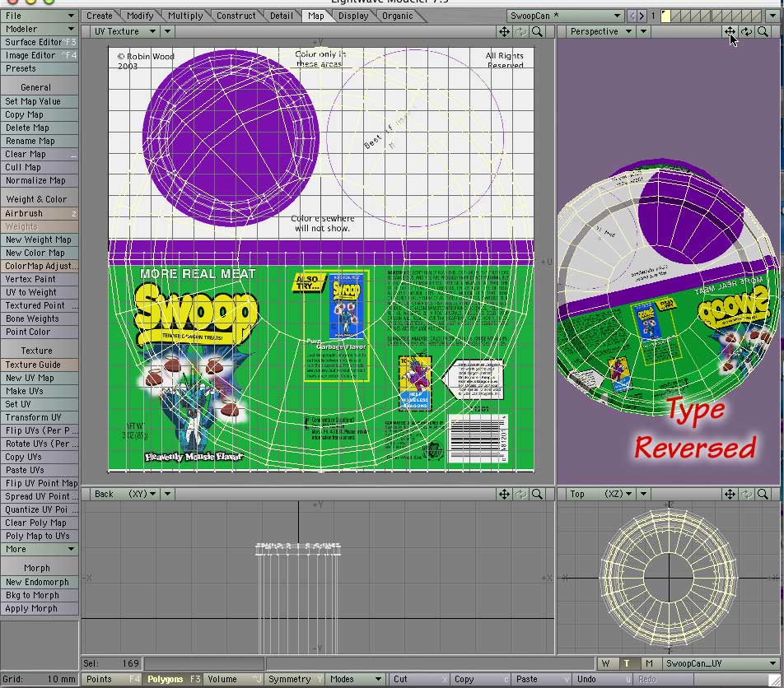Click the rotate icon in Back viewport
This screenshot has width=784, height=688.
coord(520,494)
